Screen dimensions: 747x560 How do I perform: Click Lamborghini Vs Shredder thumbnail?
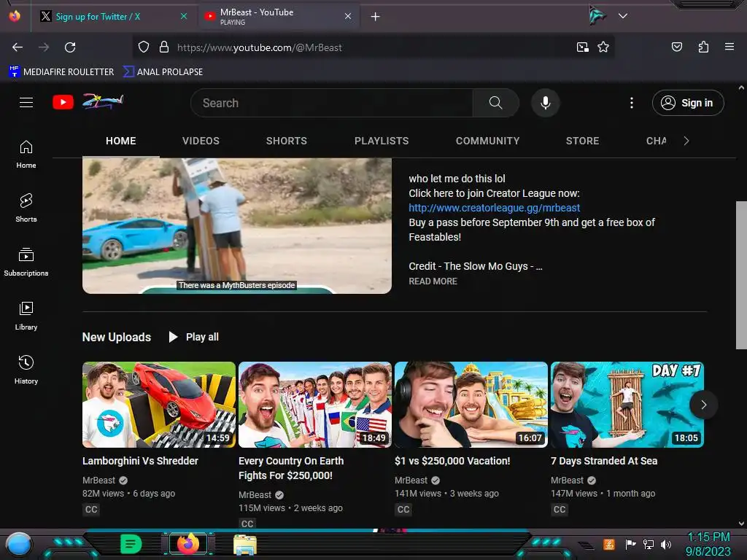click(x=158, y=405)
